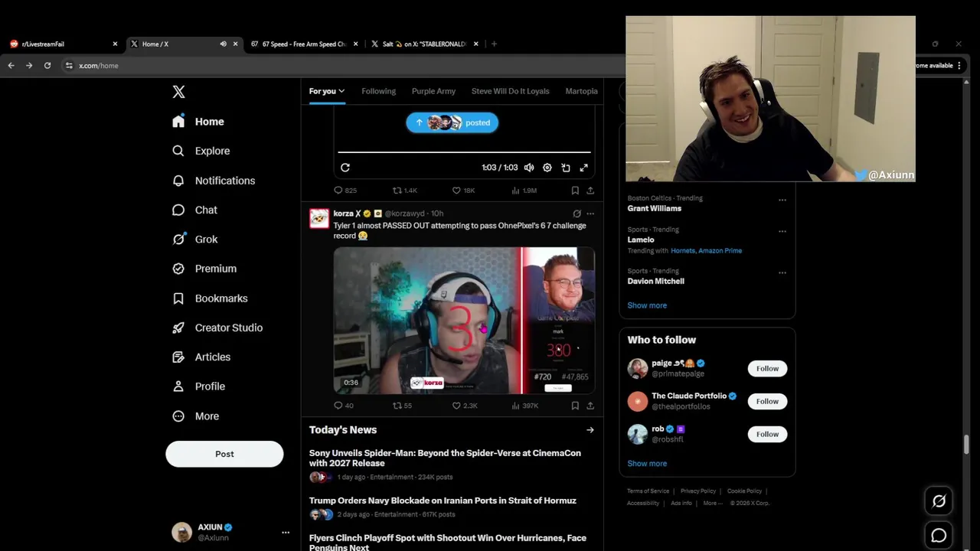The image size is (980, 551).
Task: Like the tweet with 18K likes
Action: click(463, 190)
